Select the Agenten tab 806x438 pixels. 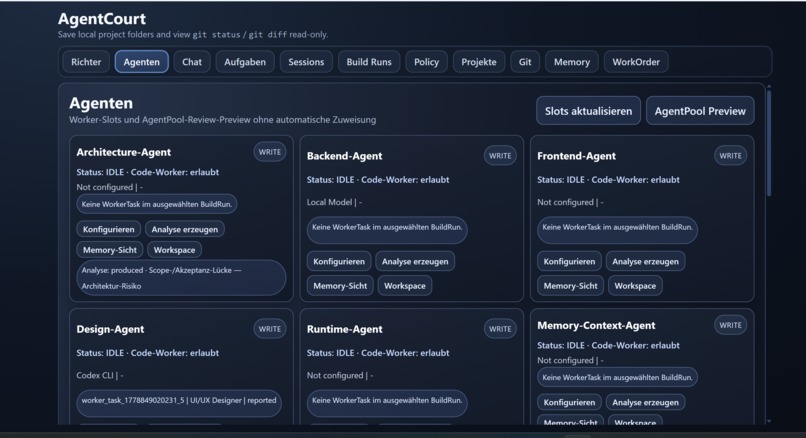point(141,62)
